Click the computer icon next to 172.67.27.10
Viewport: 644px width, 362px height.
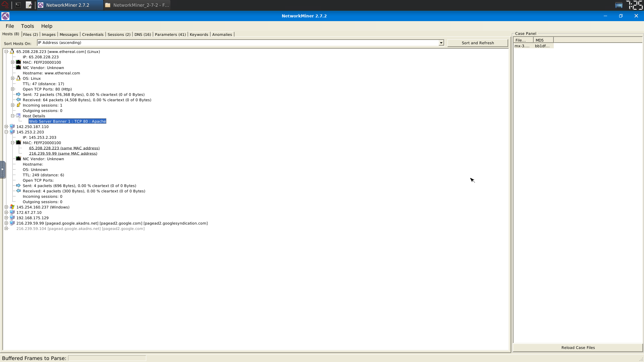tap(12, 213)
